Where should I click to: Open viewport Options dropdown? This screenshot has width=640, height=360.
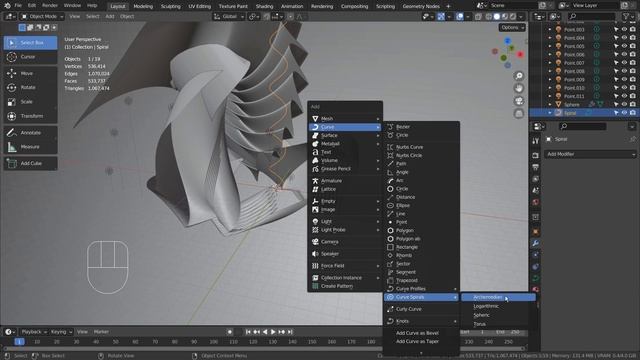[512, 27]
